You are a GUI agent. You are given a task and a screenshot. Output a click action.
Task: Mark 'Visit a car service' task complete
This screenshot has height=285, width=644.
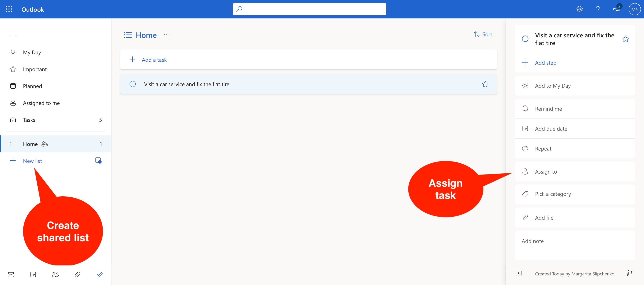tap(132, 84)
